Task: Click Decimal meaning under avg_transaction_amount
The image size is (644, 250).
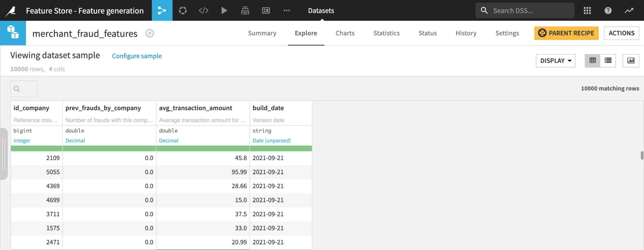Action: tap(169, 141)
